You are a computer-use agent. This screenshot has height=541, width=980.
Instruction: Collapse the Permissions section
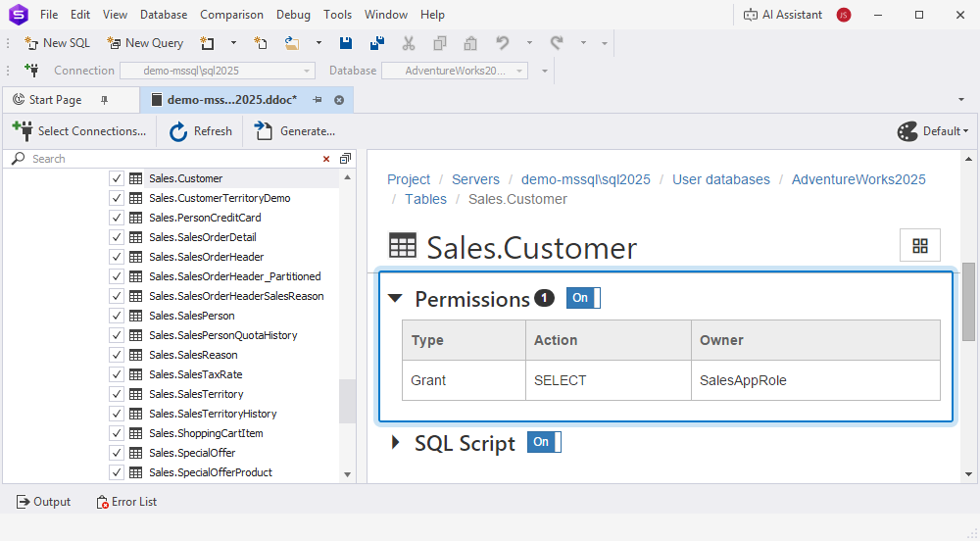tap(395, 299)
